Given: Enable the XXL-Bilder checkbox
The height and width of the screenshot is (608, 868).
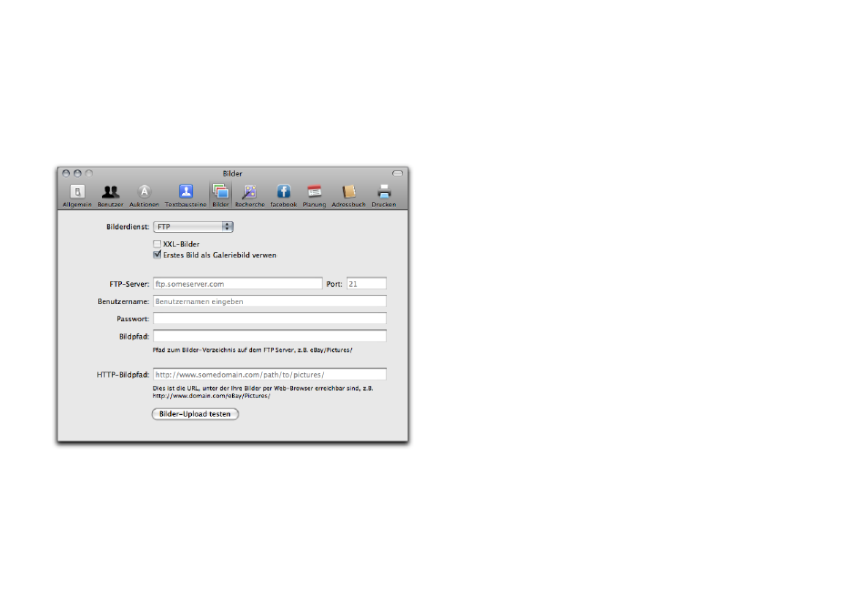Looking at the screenshot, I should coord(157,244).
